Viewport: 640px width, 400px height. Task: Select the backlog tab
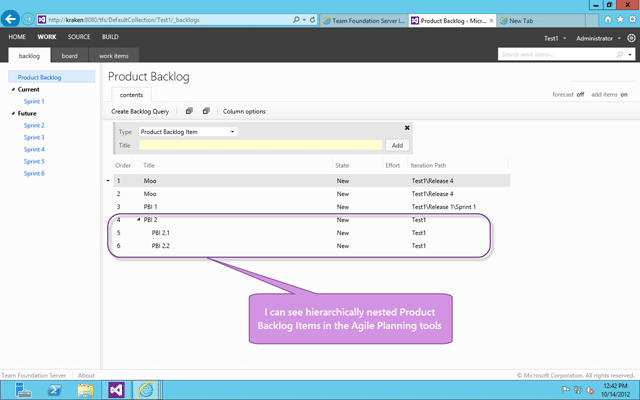(x=29, y=56)
